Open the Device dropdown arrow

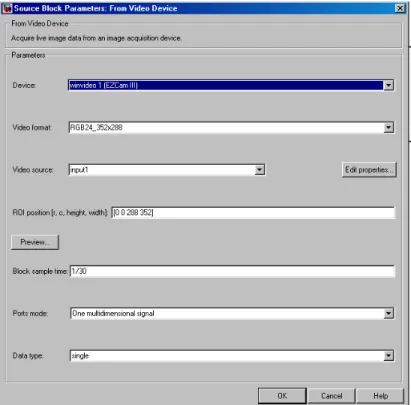pyautogui.click(x=388, y=85)
